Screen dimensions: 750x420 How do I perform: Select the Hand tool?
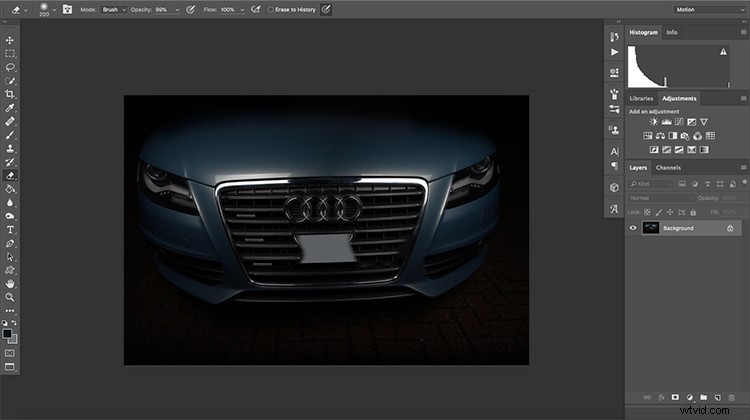10,284
